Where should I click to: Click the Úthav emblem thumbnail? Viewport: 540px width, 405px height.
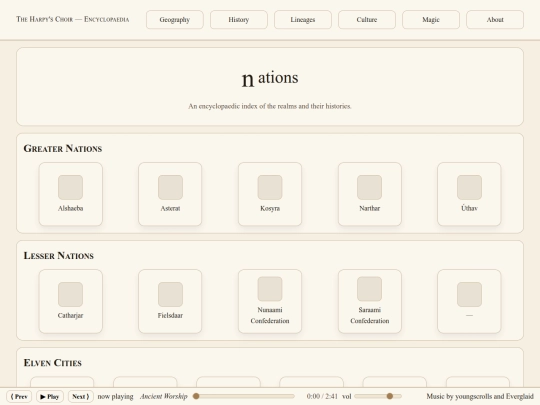pos(469,187)
